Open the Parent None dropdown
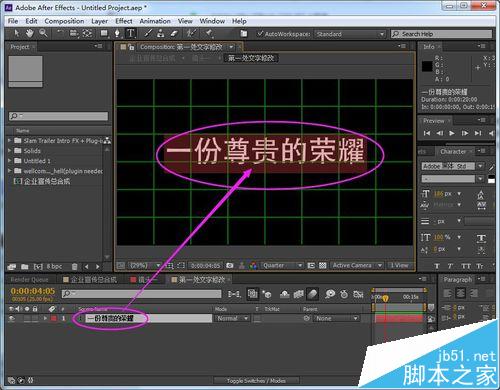 [336, 318]
